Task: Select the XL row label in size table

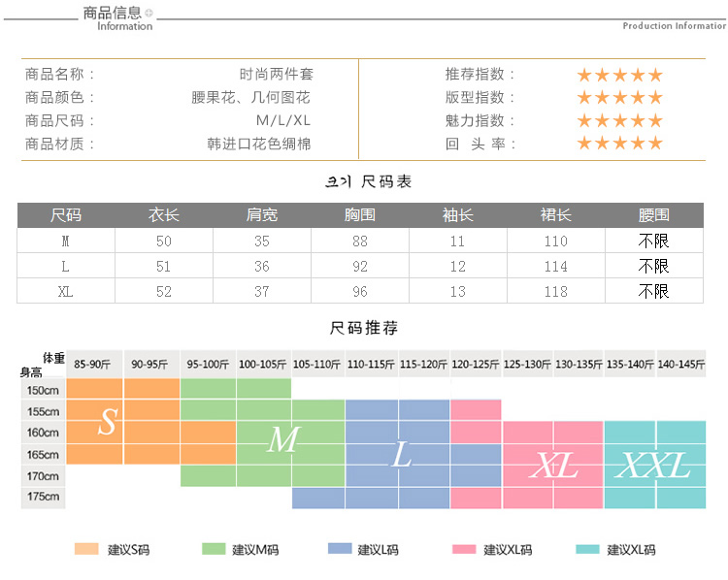Action: tap(66, 291)
